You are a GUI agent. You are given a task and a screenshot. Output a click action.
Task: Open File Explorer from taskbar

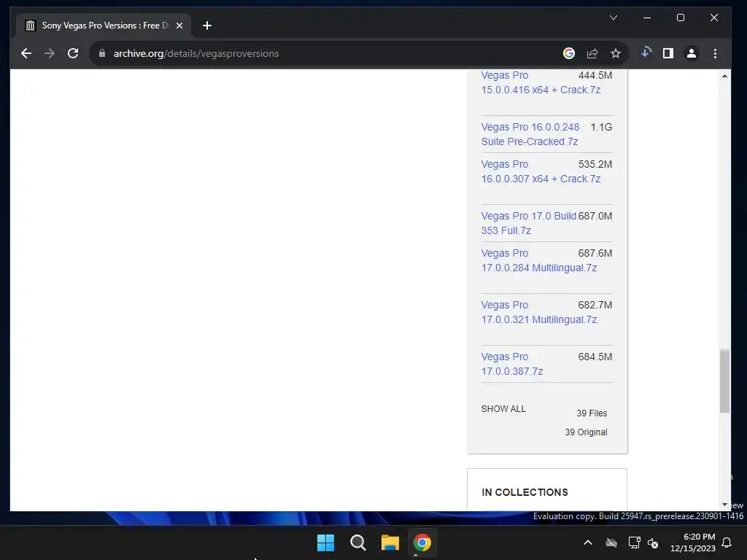[x=390, y=542]
